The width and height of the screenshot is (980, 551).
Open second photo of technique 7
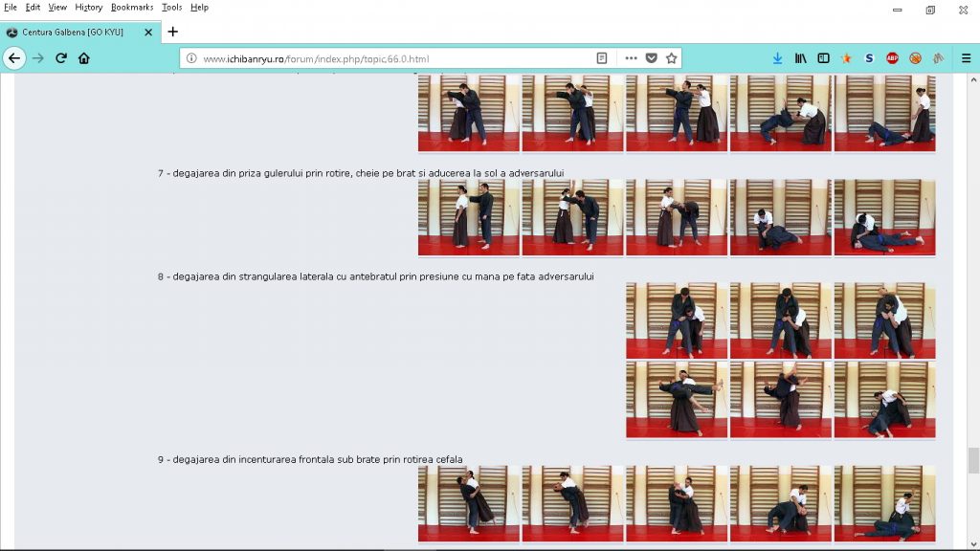click(x=572, y=217)
